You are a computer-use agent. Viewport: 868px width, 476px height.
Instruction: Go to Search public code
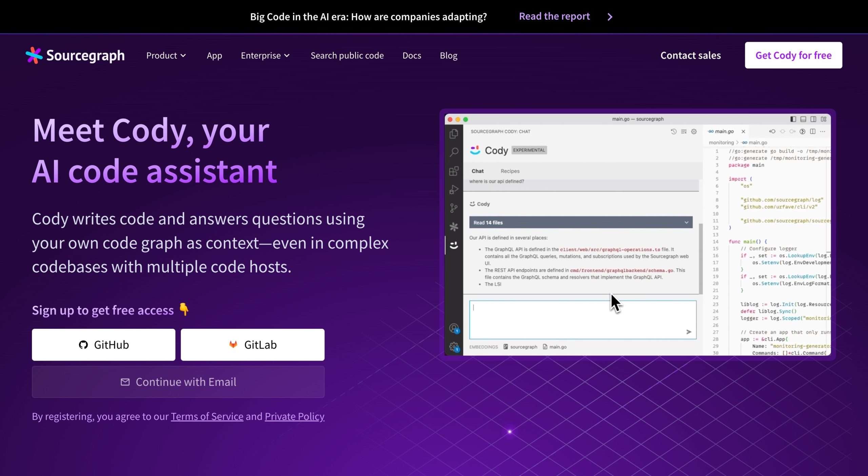click(347, 55)
